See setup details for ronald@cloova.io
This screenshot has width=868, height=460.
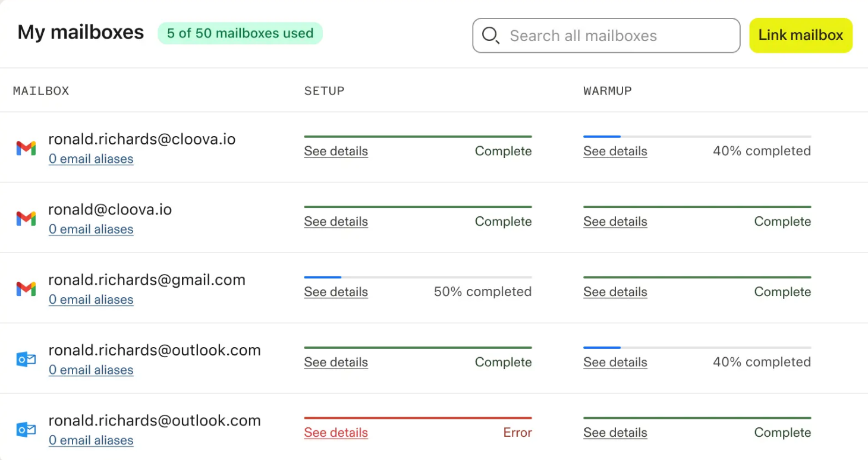pos(336,221)
